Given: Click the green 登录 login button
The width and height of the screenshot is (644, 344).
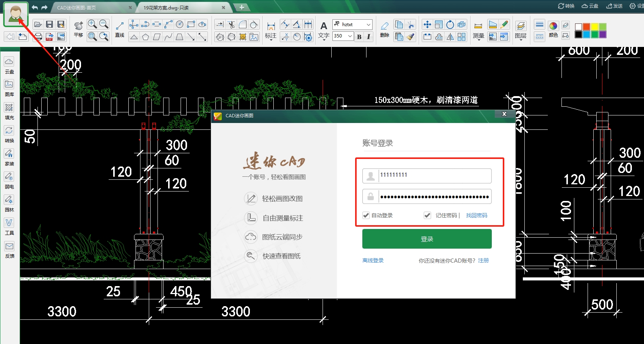Looking at the screenshot, I should (427, 239).
